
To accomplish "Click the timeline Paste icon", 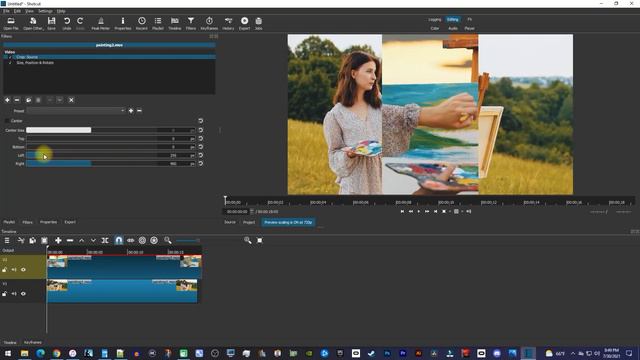I will tap(44, 240).
